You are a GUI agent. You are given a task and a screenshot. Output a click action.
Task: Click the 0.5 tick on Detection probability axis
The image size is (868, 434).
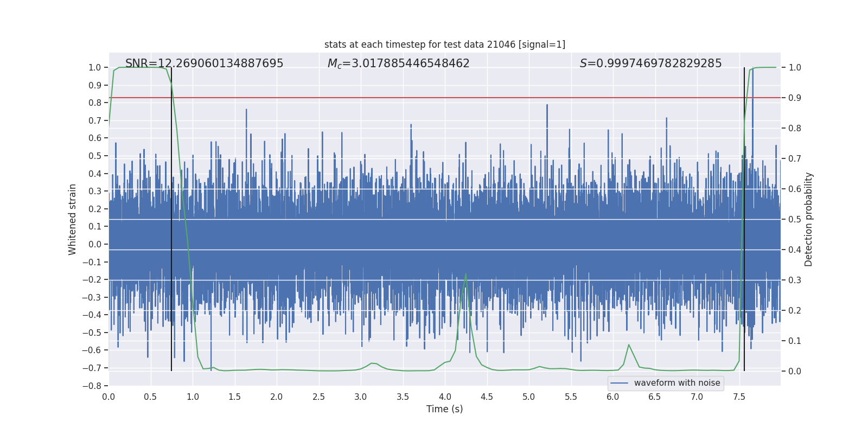[x=795, y=220]
